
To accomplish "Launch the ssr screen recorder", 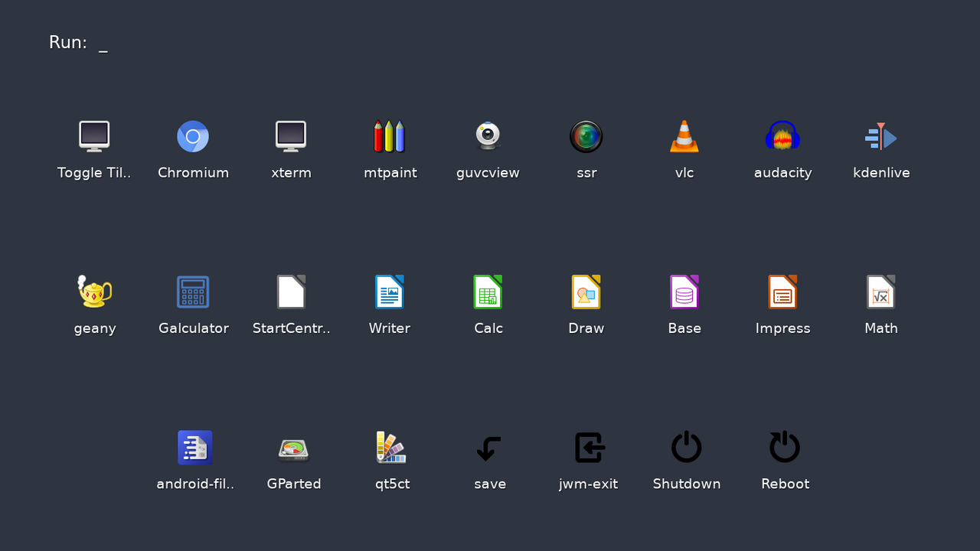I will click(586, 136).
